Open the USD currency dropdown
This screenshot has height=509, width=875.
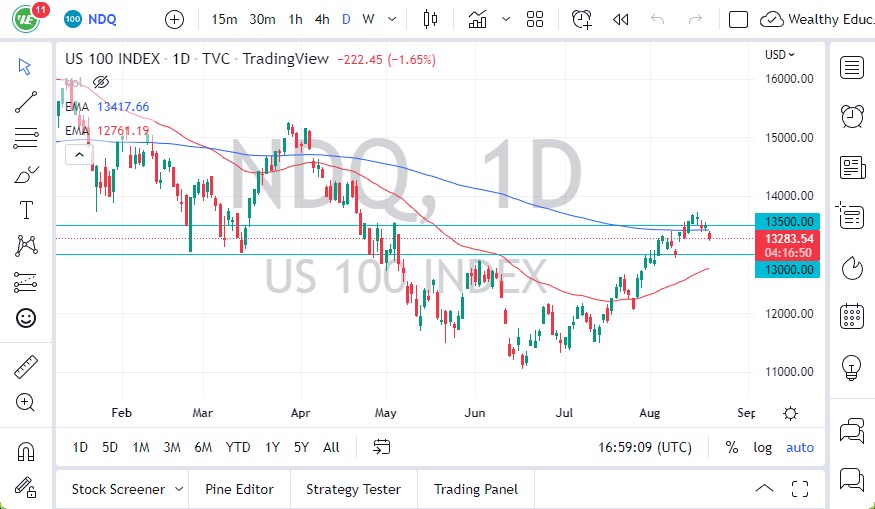point(780,55)
